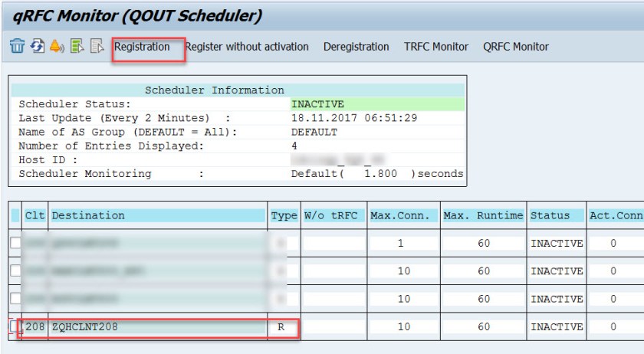
Task: Click the select-all corner cell of the table
Action: click(15, 215)
